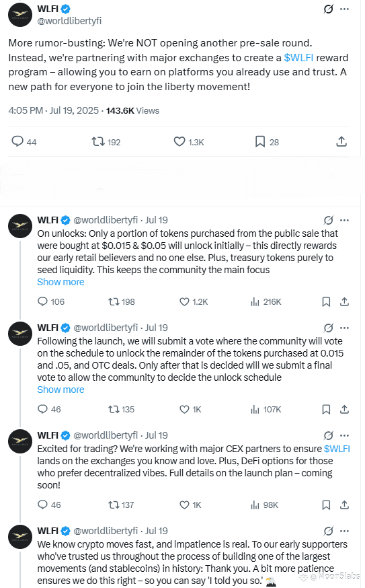View analytics showing 216K views
Viewport: 365px width, 588px height.
point(266,302)
